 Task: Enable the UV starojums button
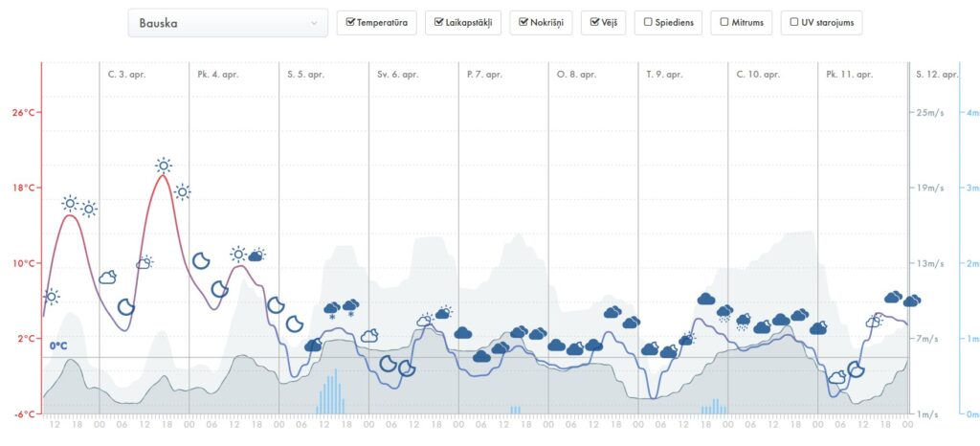coord(821,22)
